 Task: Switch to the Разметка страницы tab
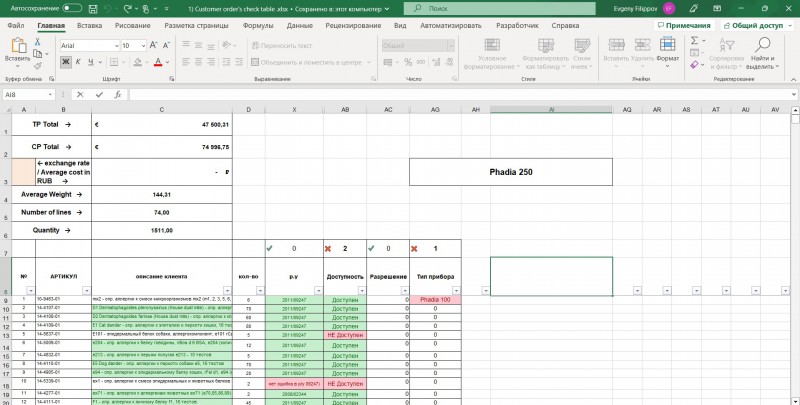(x=196, y=26)
